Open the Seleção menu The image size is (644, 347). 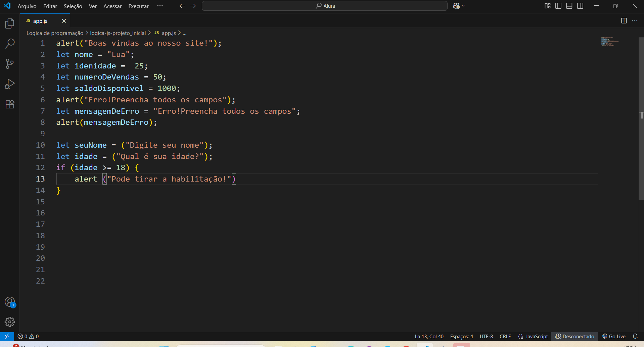(73, 6)
